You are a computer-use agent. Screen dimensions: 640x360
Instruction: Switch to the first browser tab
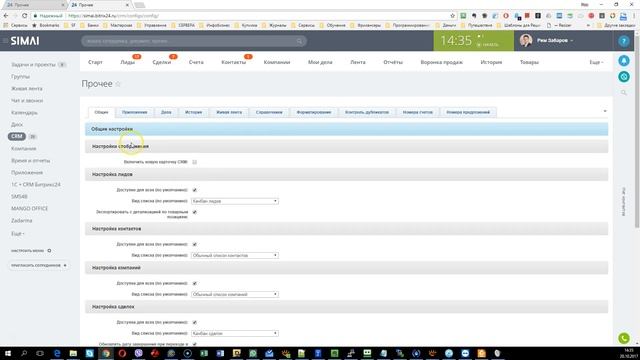(35, 5)
